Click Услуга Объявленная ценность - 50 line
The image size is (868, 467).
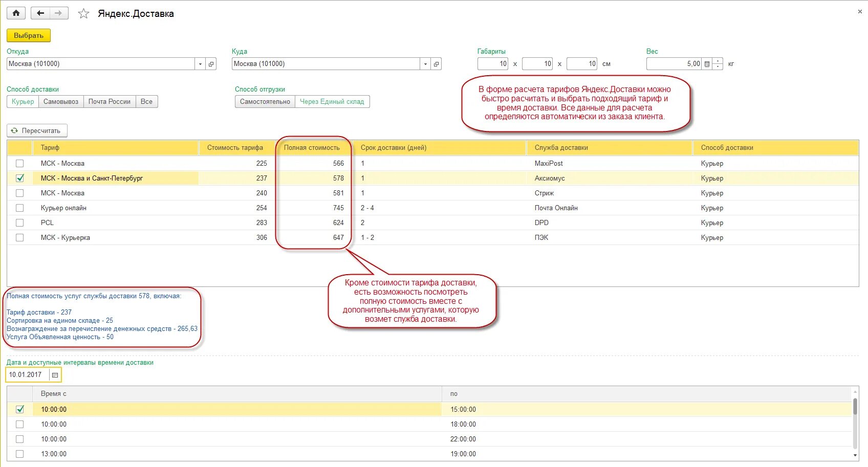[60, 337]
